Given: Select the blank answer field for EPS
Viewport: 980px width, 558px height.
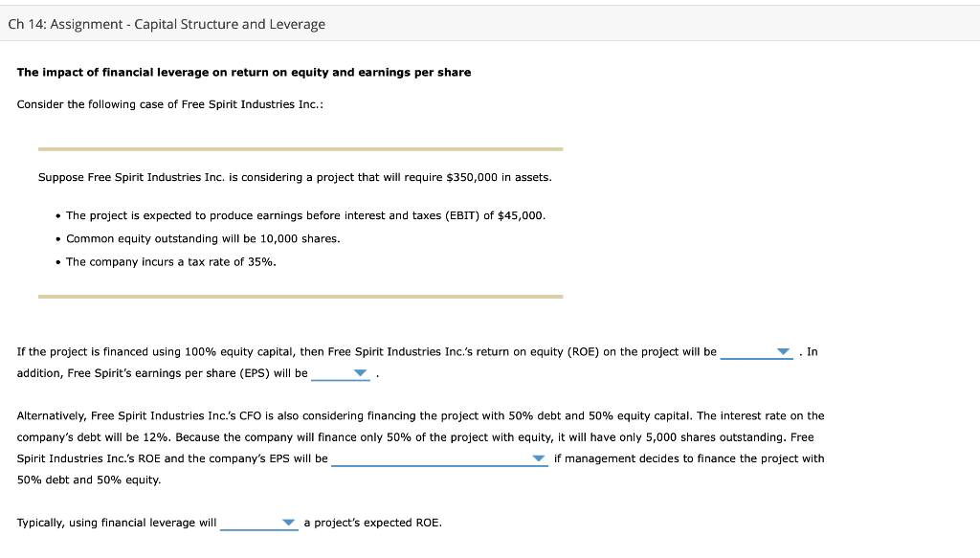Looking at the screenshot, I should pos(335,375).
